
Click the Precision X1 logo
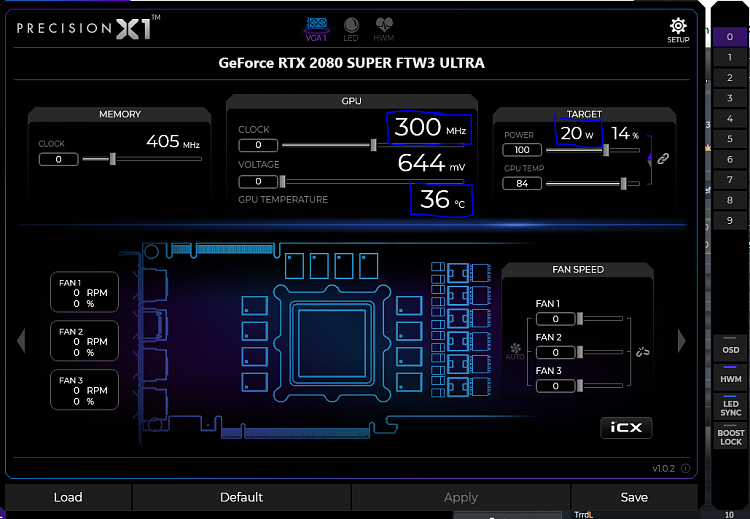tap(88, 27)
